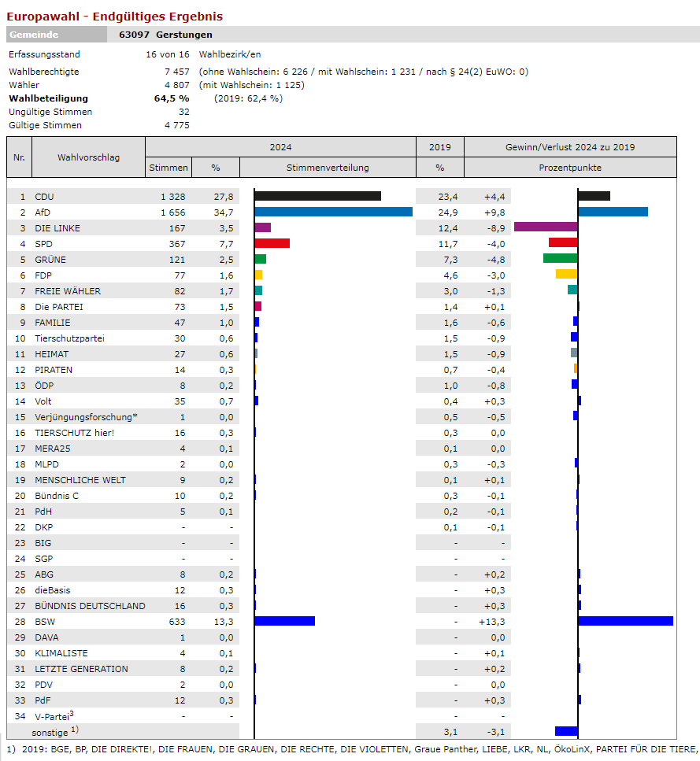
Task: Click the CDU black bar in Stimmenverteilung
Action: tap(317, 196)
